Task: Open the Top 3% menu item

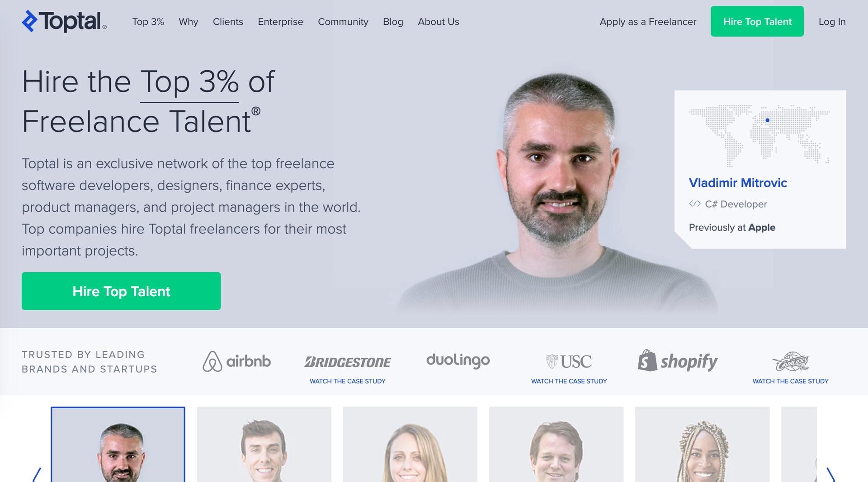Action: tap(148, 22)
